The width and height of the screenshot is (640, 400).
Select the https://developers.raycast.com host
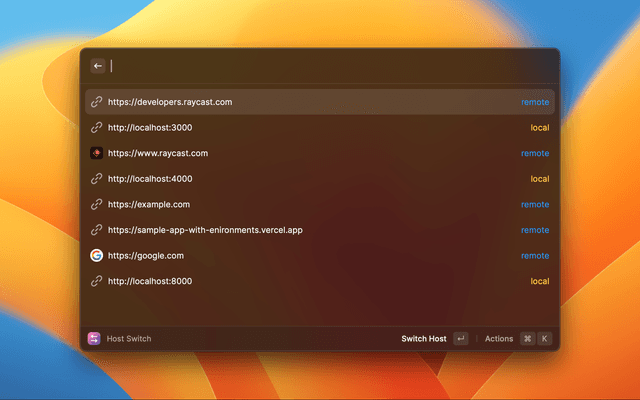point(170,102)
